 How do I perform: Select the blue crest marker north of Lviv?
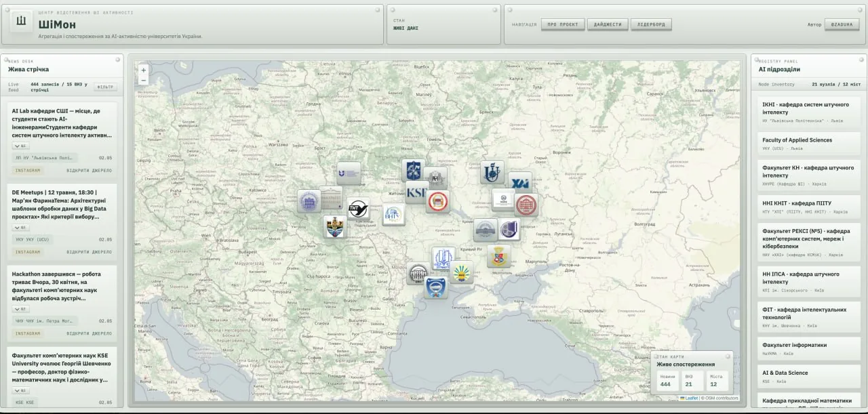349,173
